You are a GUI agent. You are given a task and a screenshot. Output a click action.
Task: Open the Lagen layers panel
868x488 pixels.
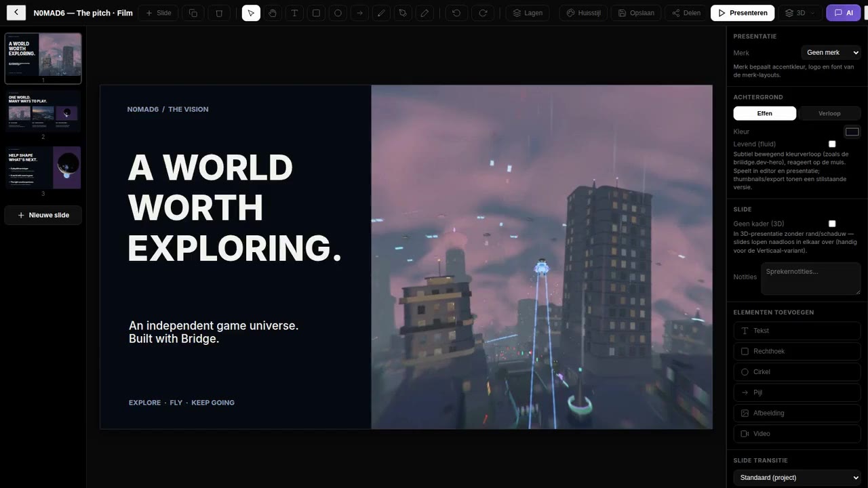pos(528,13)
